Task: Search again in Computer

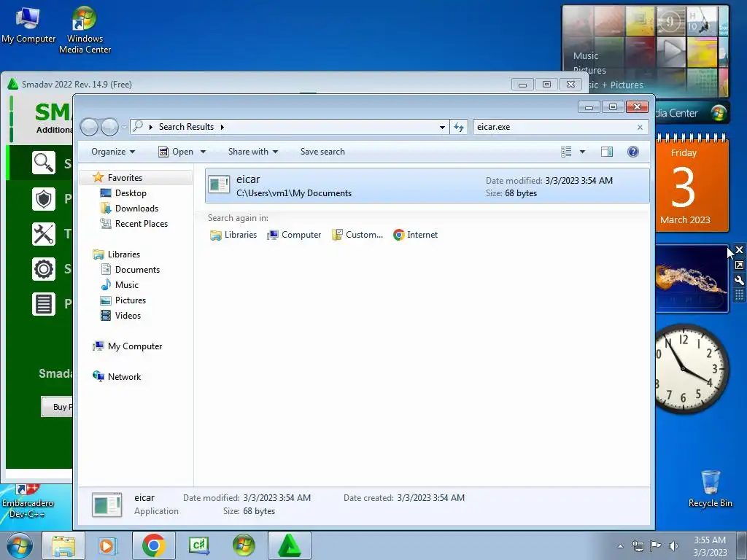Action: (x=294, y=235)
